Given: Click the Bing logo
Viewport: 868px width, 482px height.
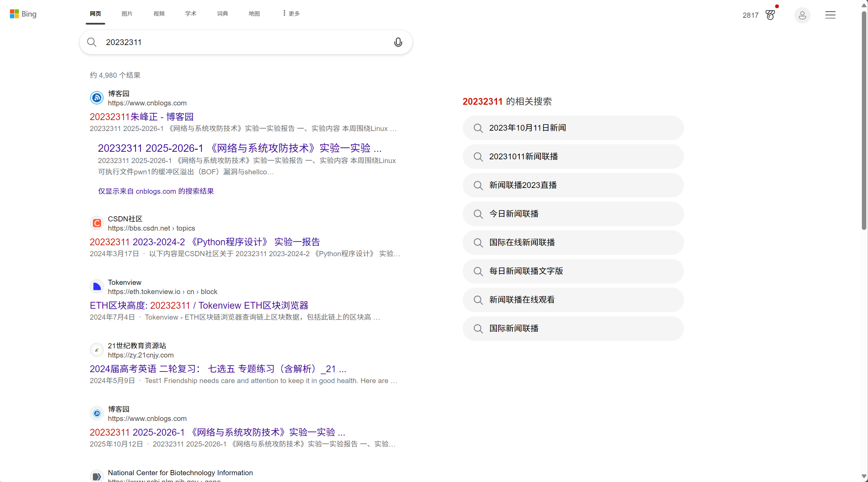Looking at the screenshot, I should 23,14.
